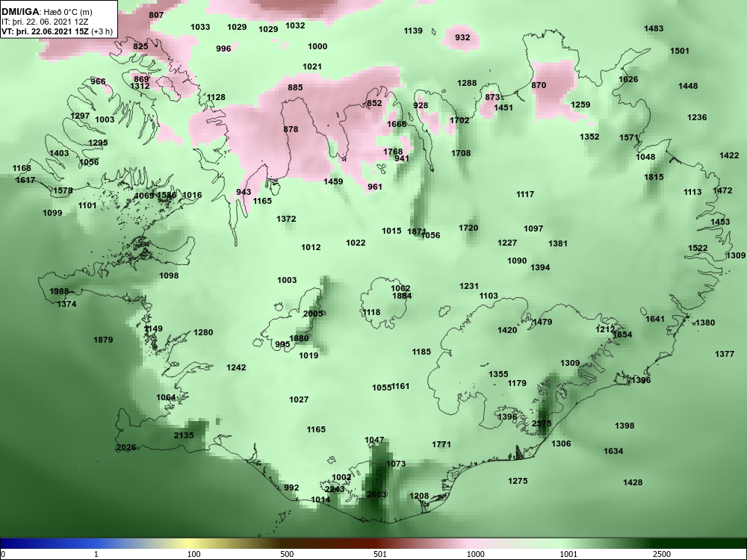This screenshot has height=560, width=747.
Task: Click the 2663 value label
Action: [x=376, y=494]
